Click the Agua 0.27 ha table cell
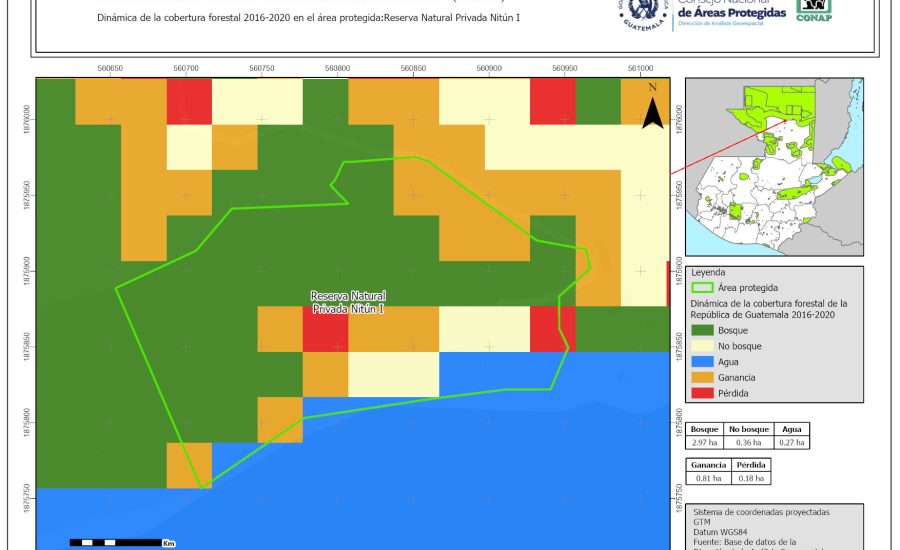Image resolution: width=900 pixels, height=550 pixels. [x=789, y=442]
